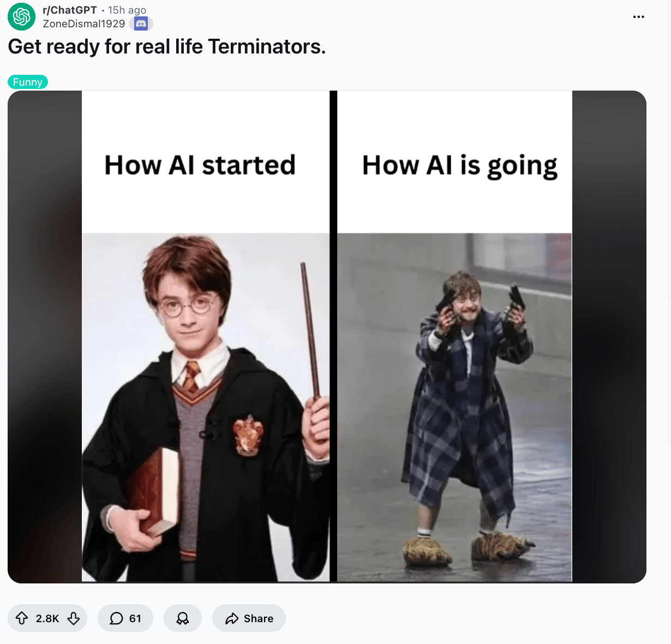Open the three-dot post options menu
The image size is (671, 644).
click(x=638, y=17)
